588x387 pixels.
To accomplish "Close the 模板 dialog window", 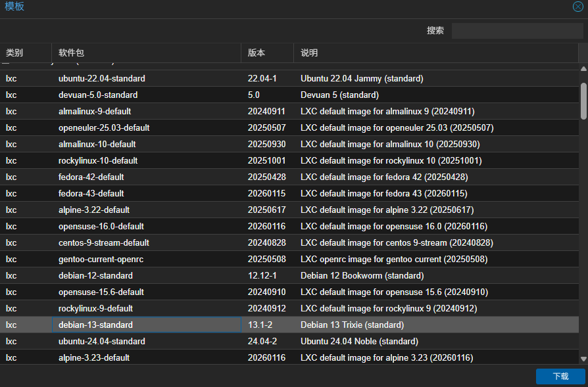I will tap(577, 7).
